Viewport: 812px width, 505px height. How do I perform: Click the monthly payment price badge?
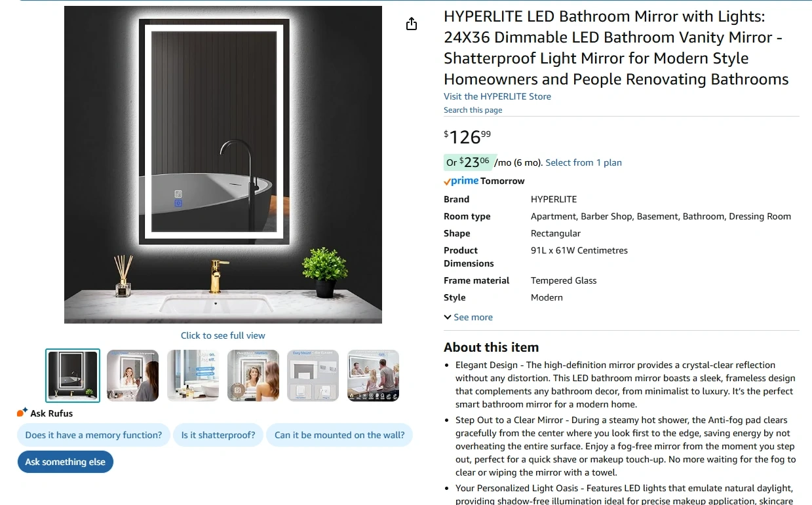point(468,162)
